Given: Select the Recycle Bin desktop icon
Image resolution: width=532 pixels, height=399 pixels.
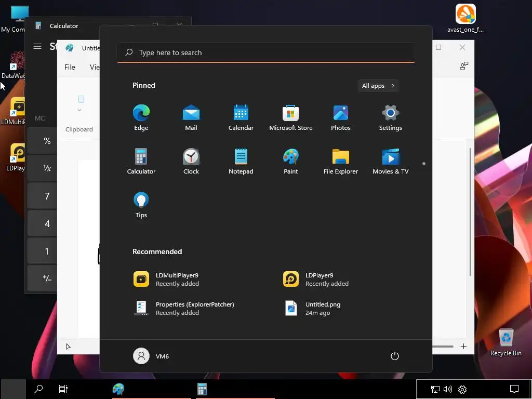Looking at the screenshot, I should click(506, 342).
